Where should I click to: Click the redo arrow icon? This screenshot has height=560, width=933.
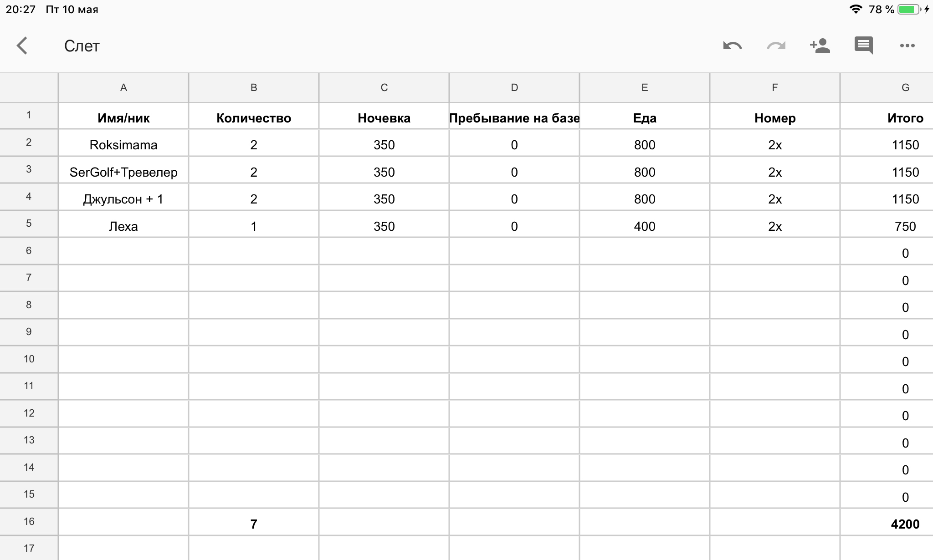click(776, 46)
